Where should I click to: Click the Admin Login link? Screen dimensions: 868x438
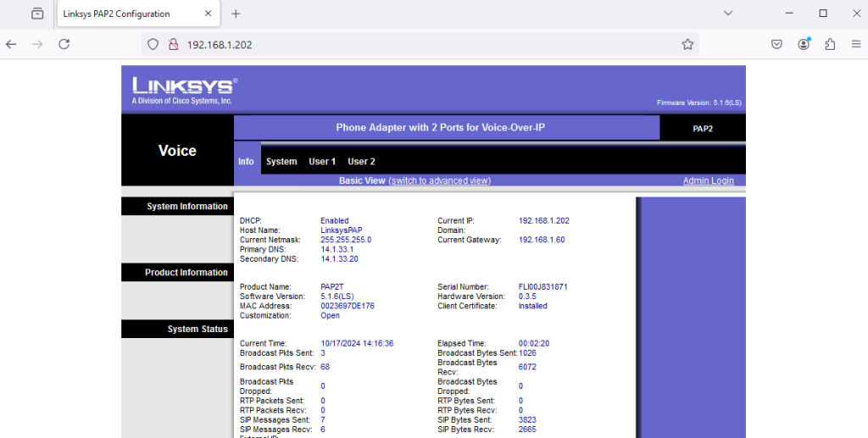coord(708,180)
